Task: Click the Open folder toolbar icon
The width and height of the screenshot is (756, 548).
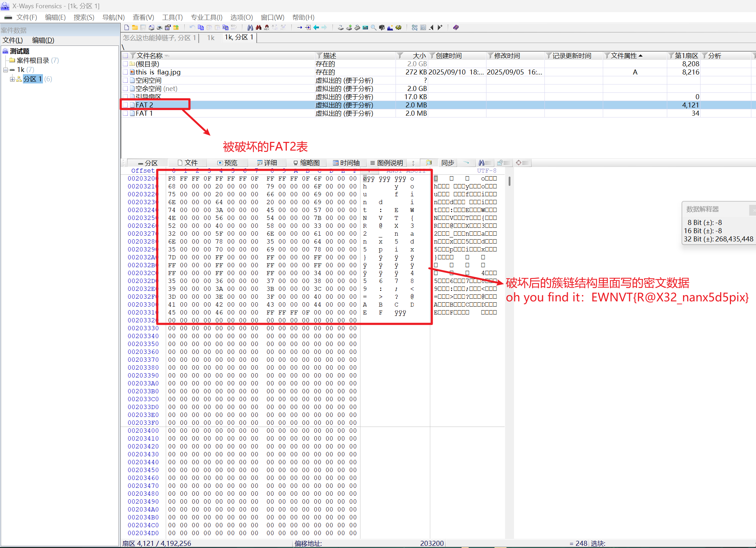Action: pyautogui.click(x=135, y=28)
